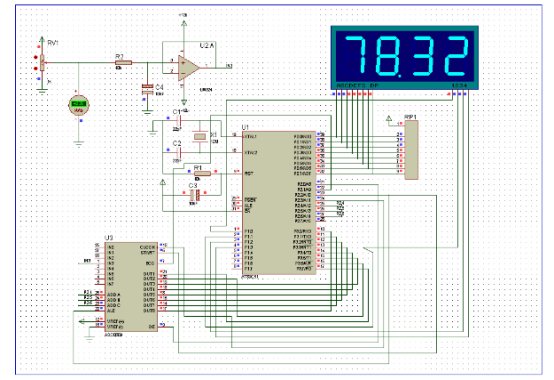Select the U2:A op-amp triangle symbol
The width and height of the screenshot is (554, 380).
[x=188, y=67]
